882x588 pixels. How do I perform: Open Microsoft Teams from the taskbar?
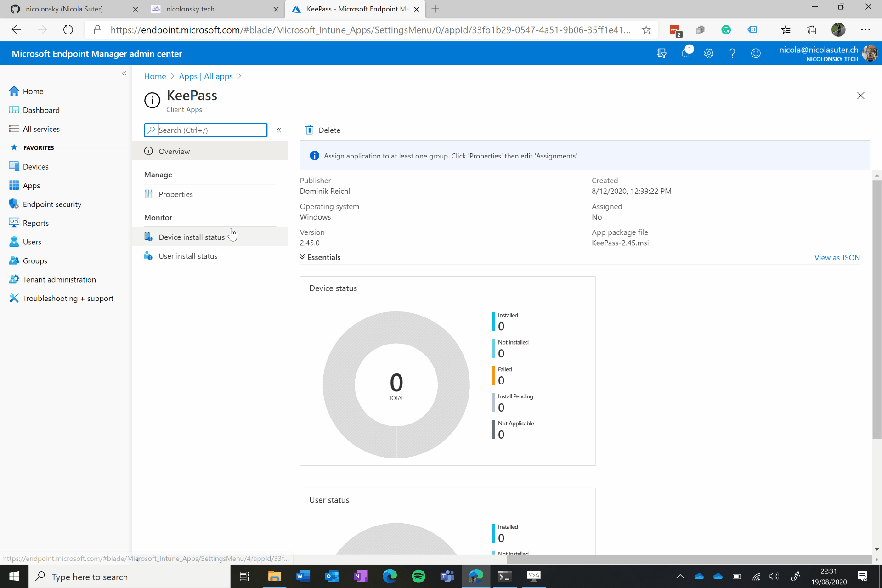[447, 576]
